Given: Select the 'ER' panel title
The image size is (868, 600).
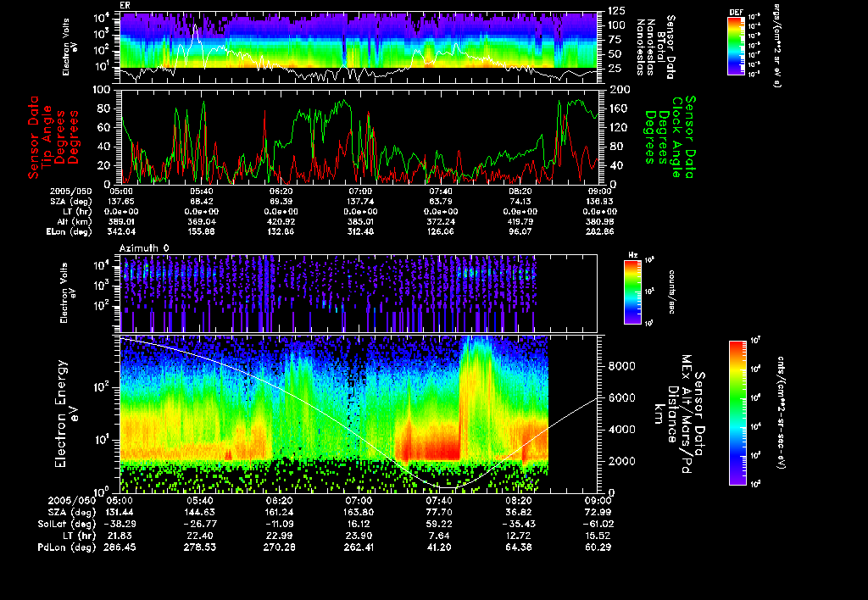Looking at the screenshot, I should 125,6.
